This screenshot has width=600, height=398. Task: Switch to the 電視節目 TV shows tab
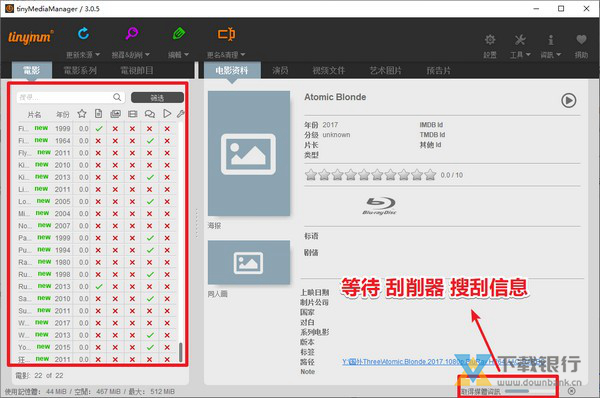[x=137, y=70]
